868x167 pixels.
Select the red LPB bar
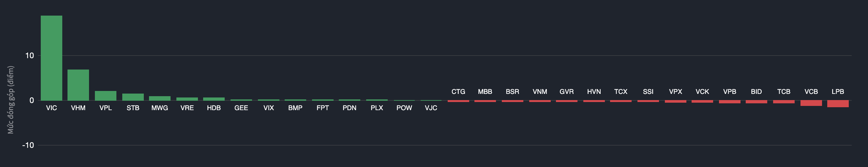coord(838,104)
